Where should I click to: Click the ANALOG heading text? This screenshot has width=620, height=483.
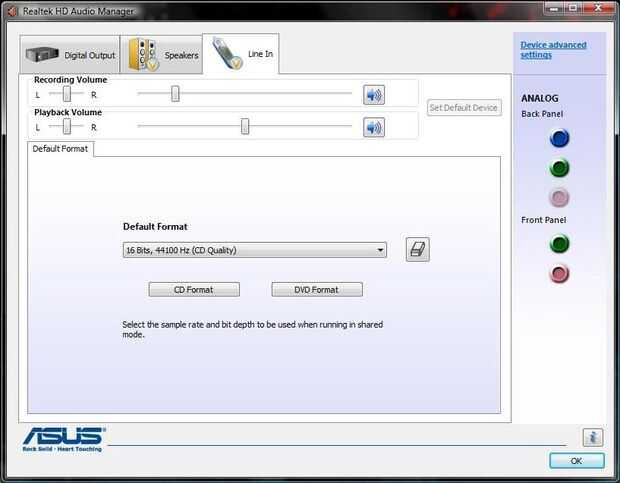click(x=540, y=98)
